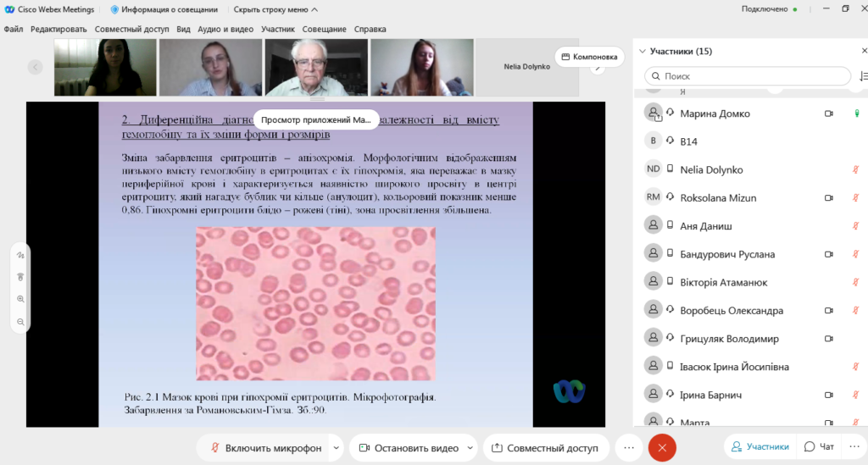The height and width of the screenshot is (465, 868).
Task: Click the Компоновка layout button
Action: 590,57
